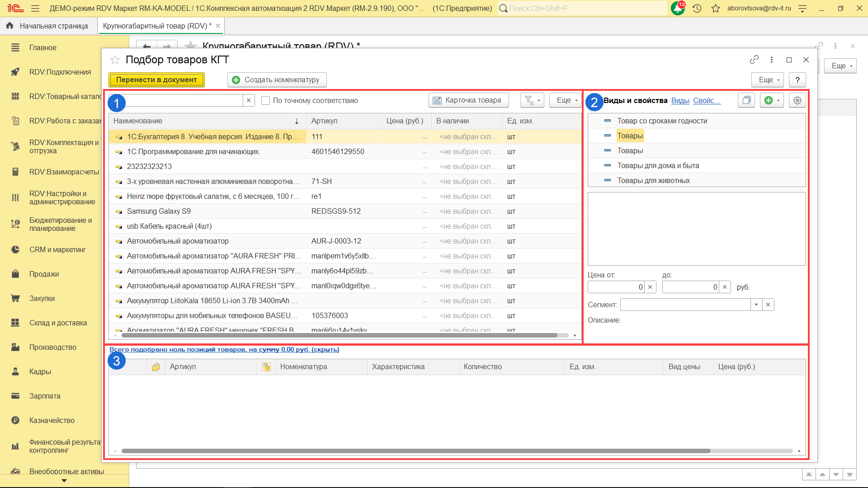This screenshot has height=488, width=868.
Task: Click the duplicate windows icon near Виды panel
Action: pos(746,100)
